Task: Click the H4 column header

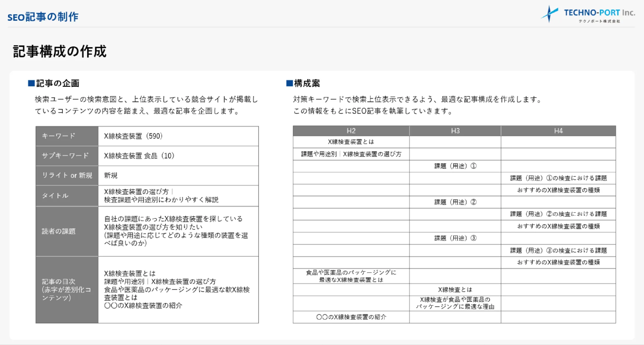Action: click(558, 131)
